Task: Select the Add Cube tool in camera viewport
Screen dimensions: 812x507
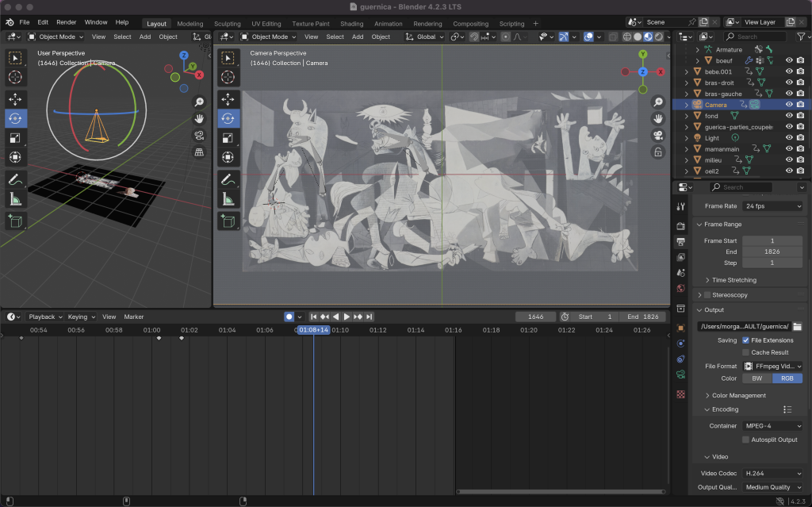Action: point(228,221)
